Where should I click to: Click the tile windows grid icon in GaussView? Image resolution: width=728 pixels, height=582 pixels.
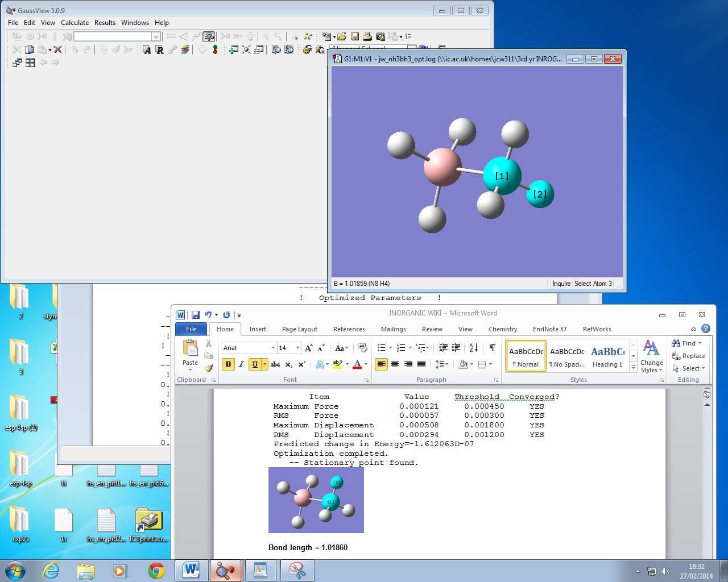pos(30,63)
